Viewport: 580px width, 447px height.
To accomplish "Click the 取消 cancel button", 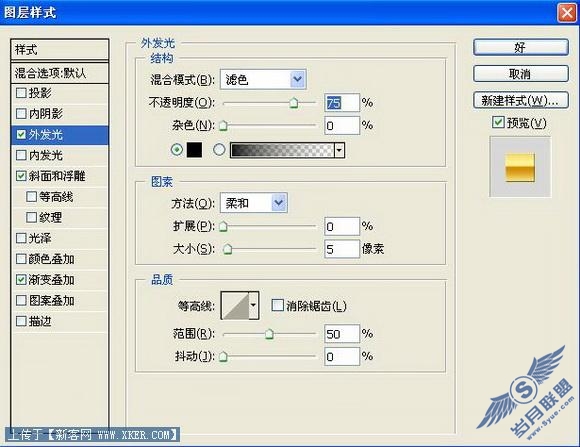I will (x=520, y=74).
